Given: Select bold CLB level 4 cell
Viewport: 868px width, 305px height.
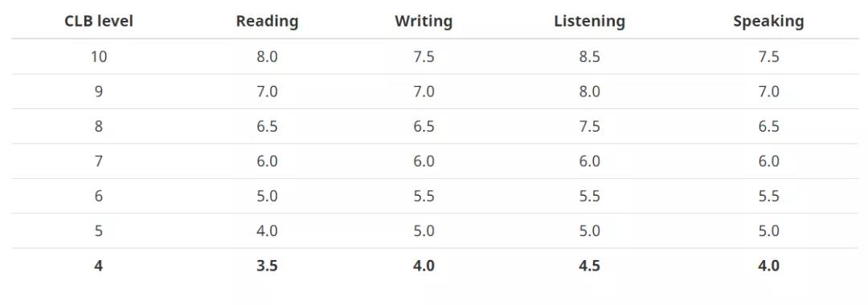Looking at the screenshot, I should click(x=99, y=266).
